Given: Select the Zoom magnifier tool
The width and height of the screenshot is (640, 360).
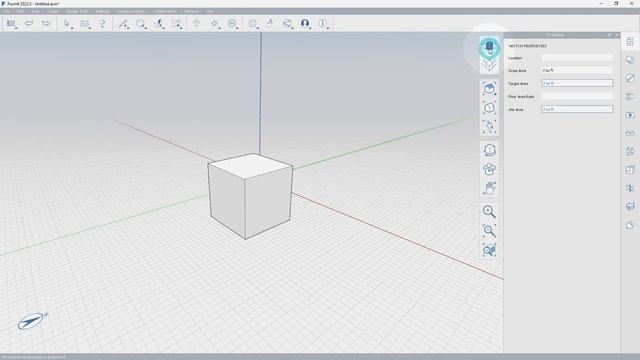Looking at the screenshot, I should click(x=489, y=211).
